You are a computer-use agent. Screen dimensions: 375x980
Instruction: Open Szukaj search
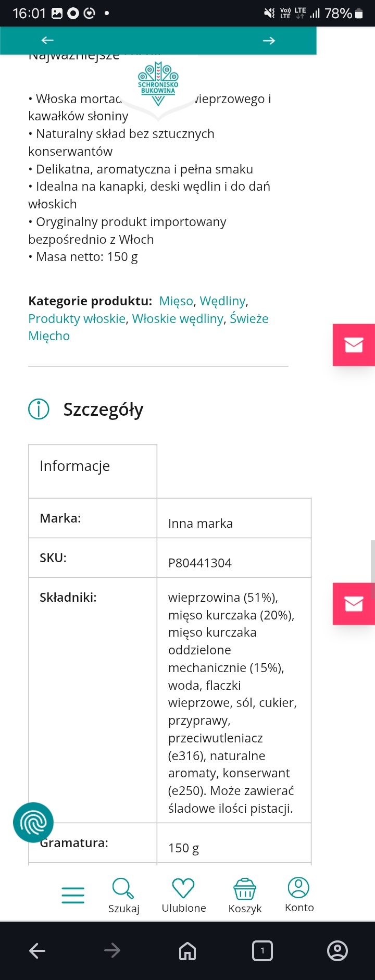pyautogui.click(x=123, y=896)
